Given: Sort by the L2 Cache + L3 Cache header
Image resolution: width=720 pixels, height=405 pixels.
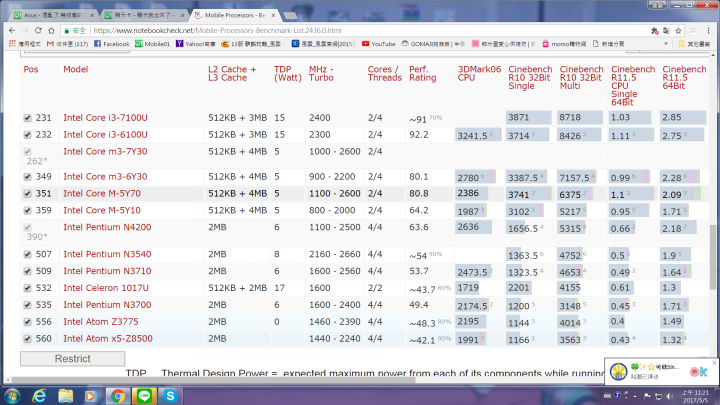Looking at the screenshot, I should (232, 73).
